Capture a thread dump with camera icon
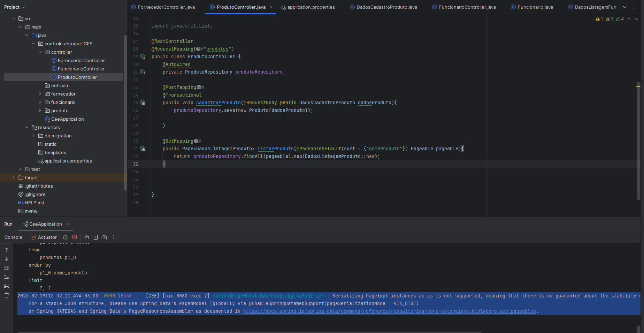This screenshot has height=333, width=644. [x=86, y=237]
